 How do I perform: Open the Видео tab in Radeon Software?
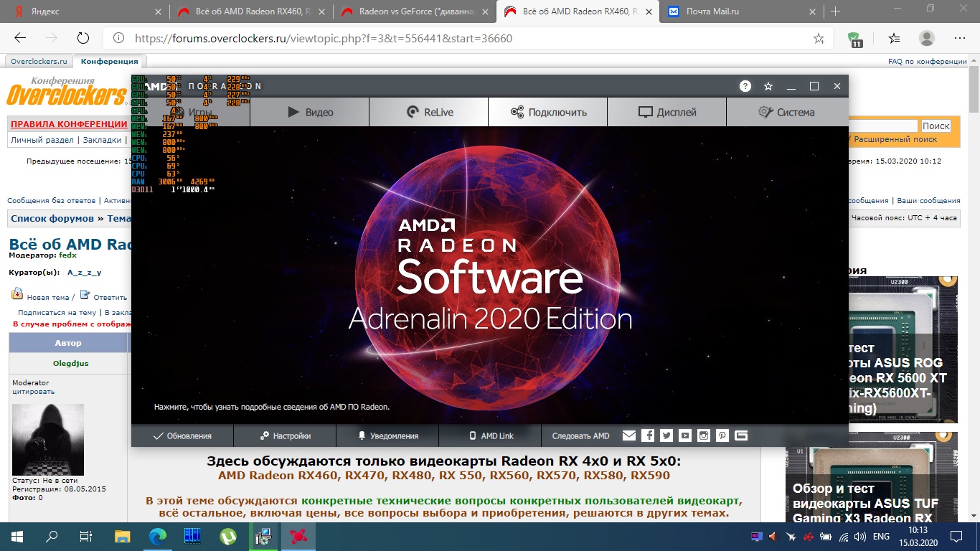[x=310, y=112]
